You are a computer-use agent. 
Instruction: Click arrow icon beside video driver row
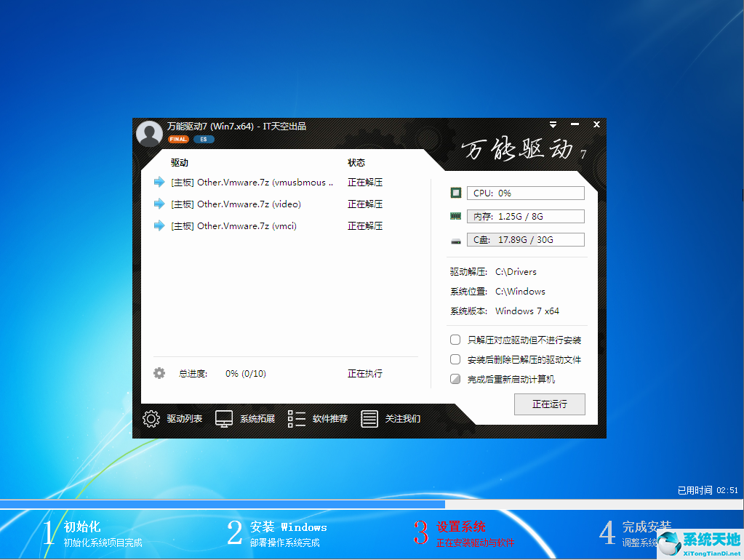point(159,204)
